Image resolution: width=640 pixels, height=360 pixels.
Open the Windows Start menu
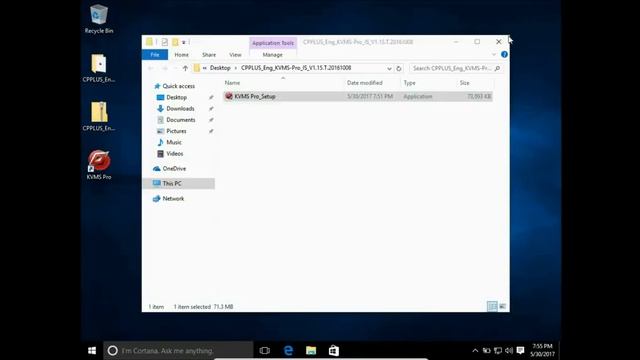[92, 351]
